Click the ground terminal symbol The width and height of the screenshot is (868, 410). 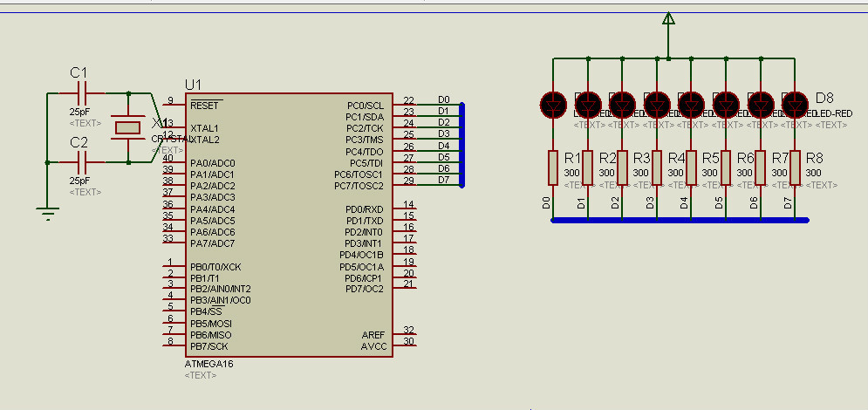47,210
